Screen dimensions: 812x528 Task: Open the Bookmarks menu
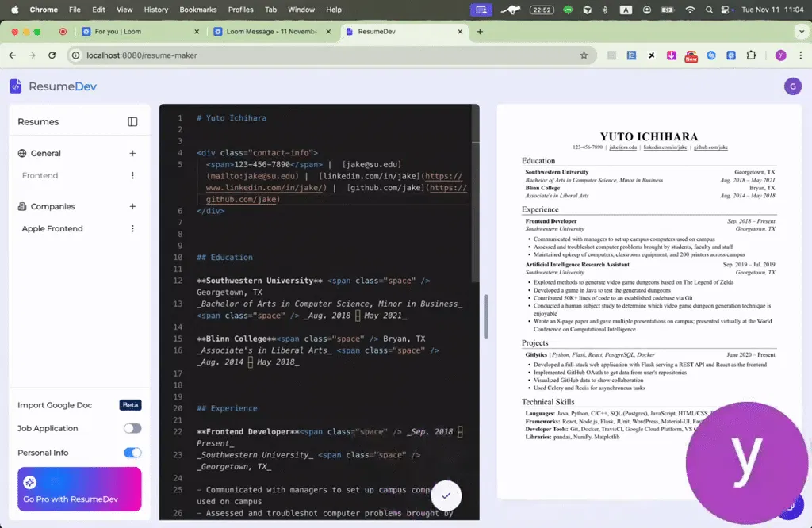[x=197, y=10]
